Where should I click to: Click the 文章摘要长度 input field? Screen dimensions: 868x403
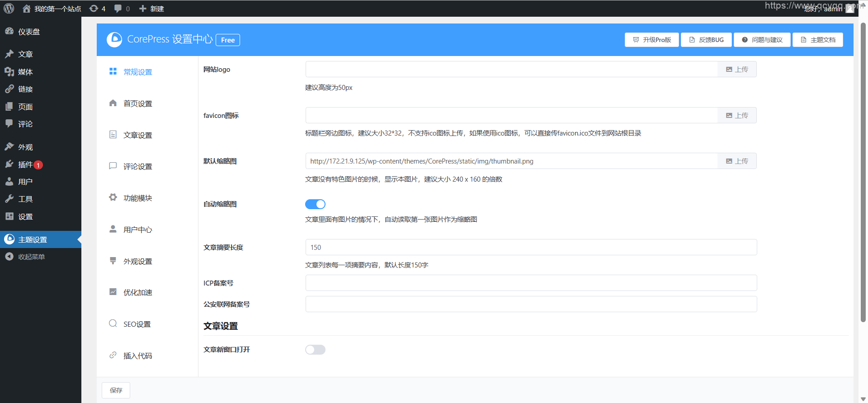pyautogui.click(x=531, y=248)
